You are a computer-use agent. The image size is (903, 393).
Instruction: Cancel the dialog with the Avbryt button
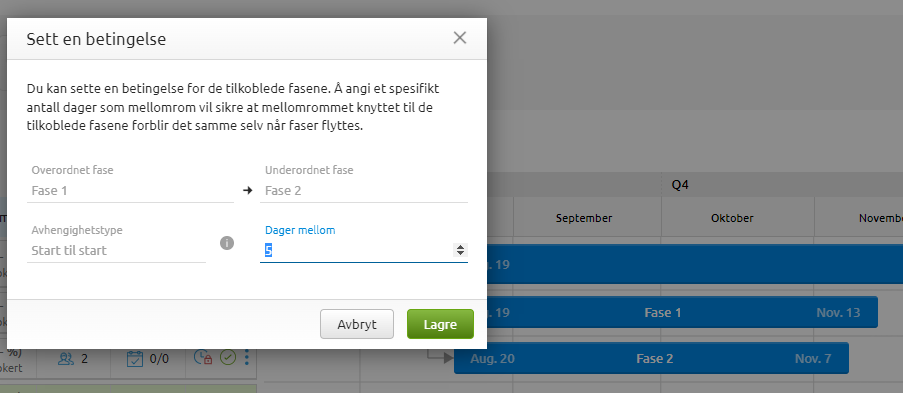point(357,324)
